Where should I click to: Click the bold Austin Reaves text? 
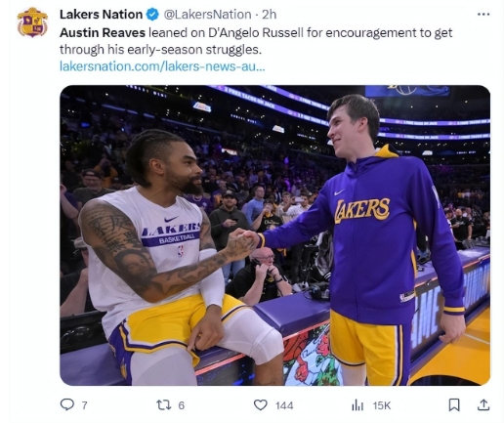click(103, 33)
